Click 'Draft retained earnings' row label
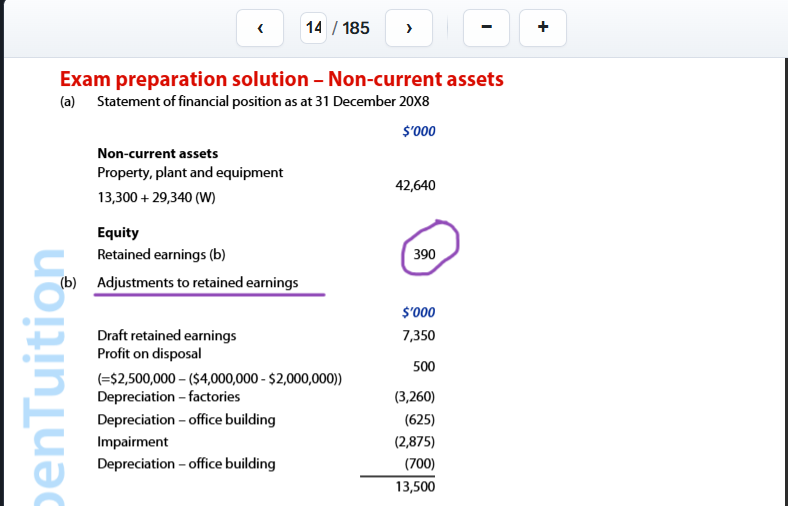 (167, 336)
